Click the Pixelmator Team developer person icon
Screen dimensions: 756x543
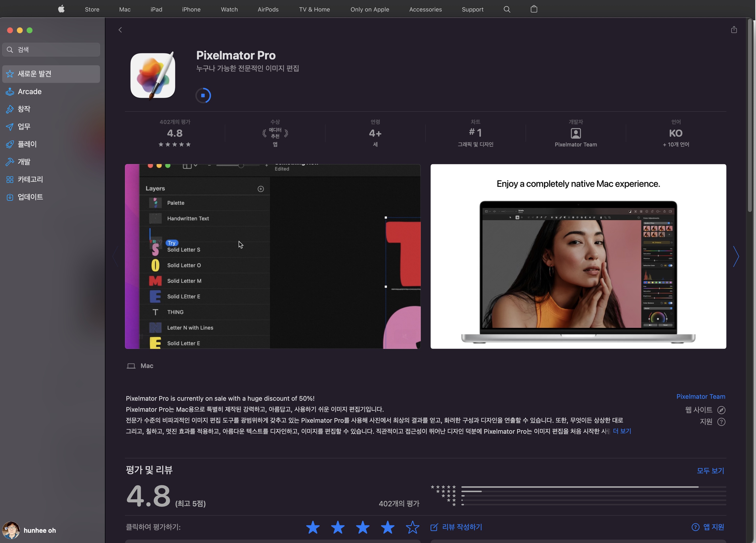point(576,133)
